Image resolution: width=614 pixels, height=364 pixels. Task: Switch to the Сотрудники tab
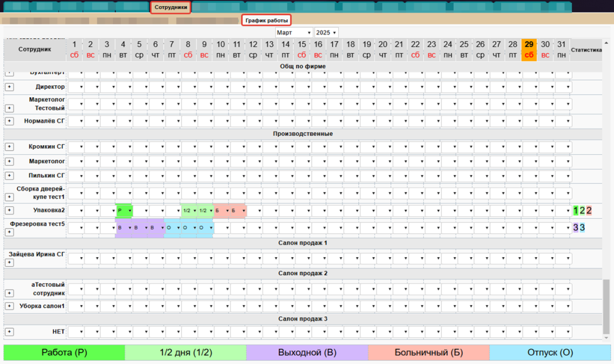pos(171,8)
